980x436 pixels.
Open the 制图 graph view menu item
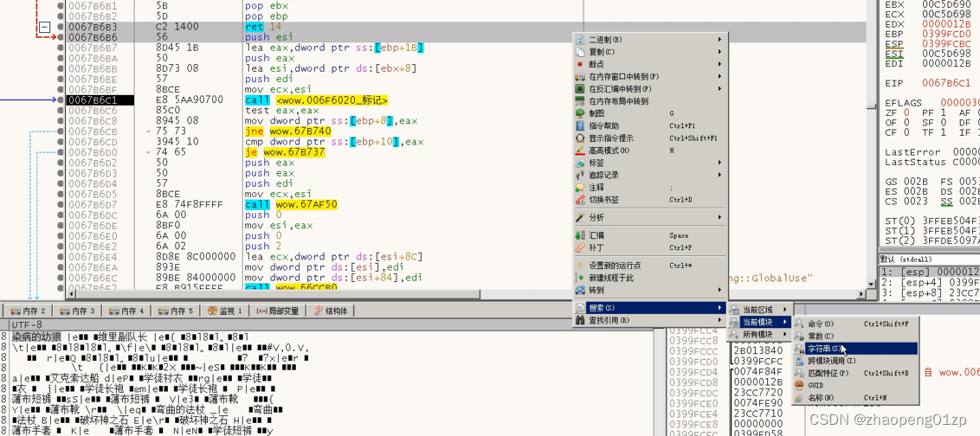(651, 113)
